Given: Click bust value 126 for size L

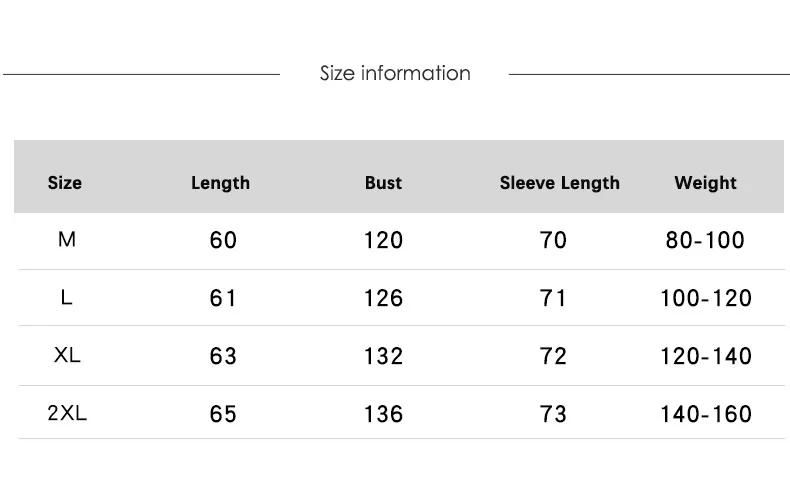Looking at the screenshot, I should (383, 298).
